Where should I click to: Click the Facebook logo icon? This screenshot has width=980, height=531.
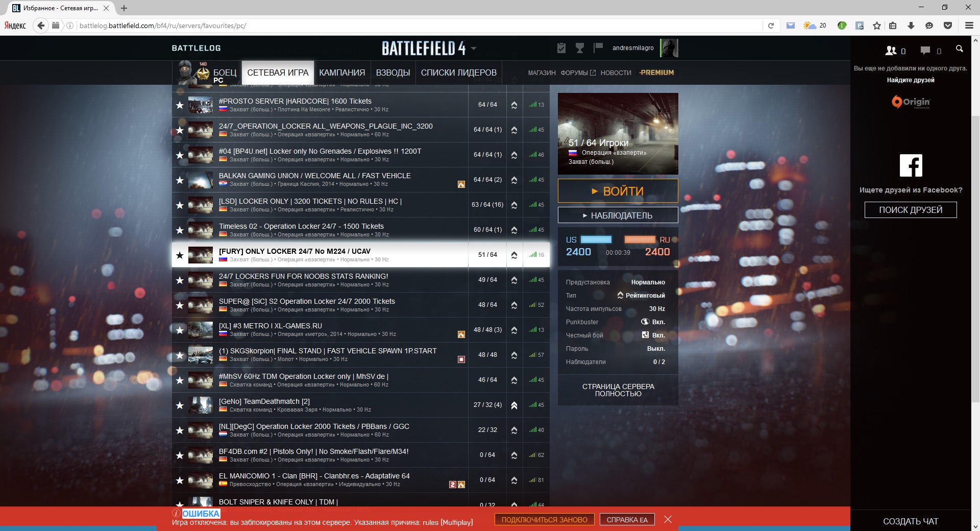[x=911, y=165]
